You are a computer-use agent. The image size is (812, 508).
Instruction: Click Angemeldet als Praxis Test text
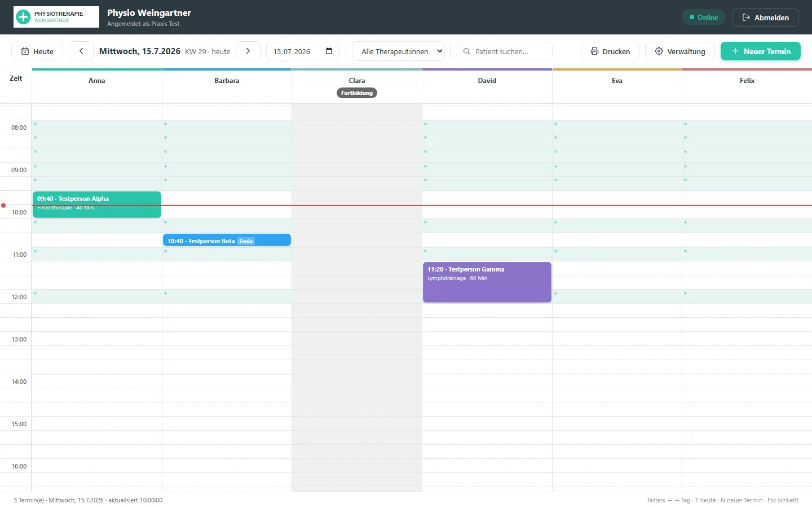pos(143,24)
